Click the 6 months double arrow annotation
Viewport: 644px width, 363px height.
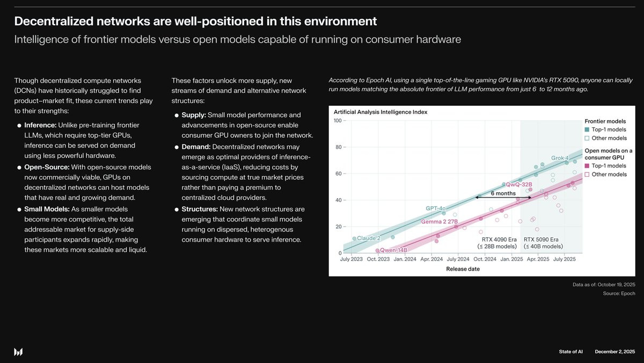pyautogui.click(x=503, y=197)
